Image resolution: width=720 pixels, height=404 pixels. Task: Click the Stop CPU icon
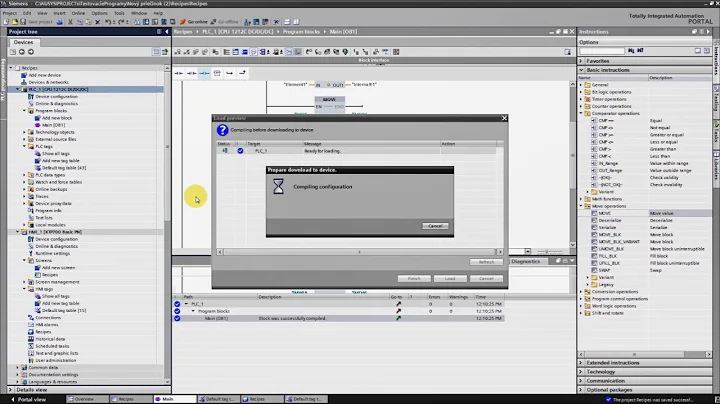(265, 22)
